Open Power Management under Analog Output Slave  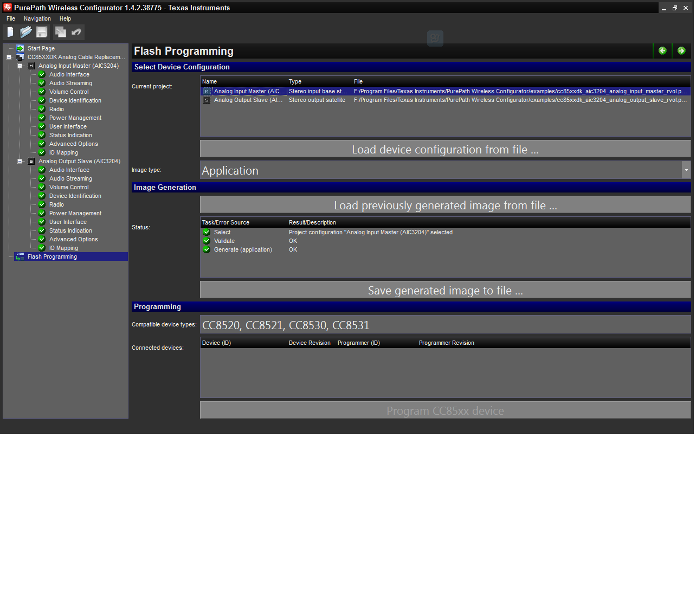(75, 213)
